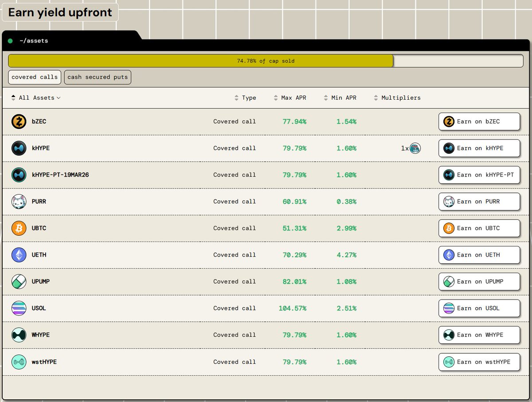Click the wstHYPE asset name
532x402 pixels.
44,362
